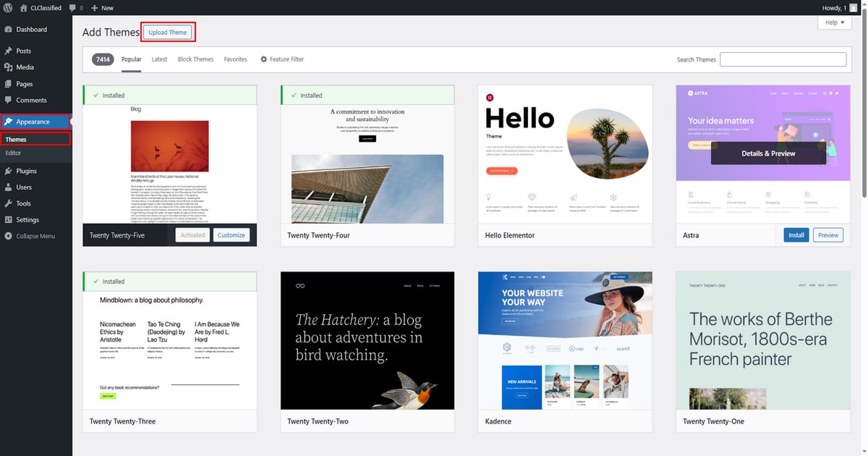The height and width of the screenshot is (456, 868).
Task: Visit the CLClassified site home
Action: click(x=41, y=7)
